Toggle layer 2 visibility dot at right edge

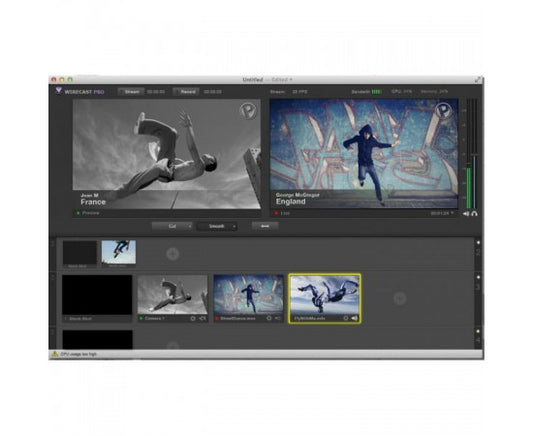point(478,243)
